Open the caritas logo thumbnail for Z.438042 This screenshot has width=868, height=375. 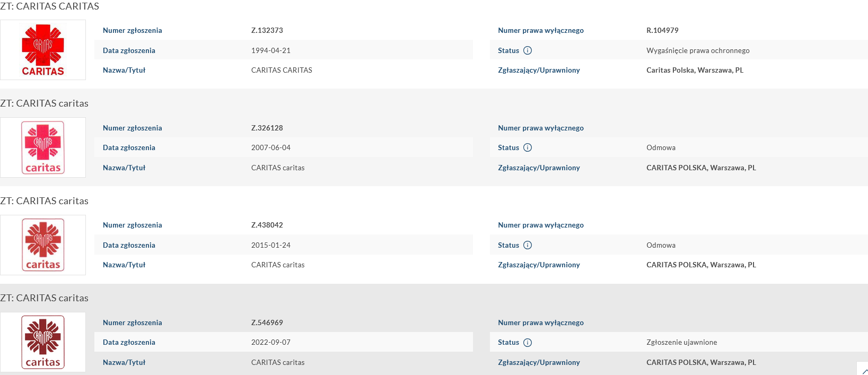click(43, 245)
